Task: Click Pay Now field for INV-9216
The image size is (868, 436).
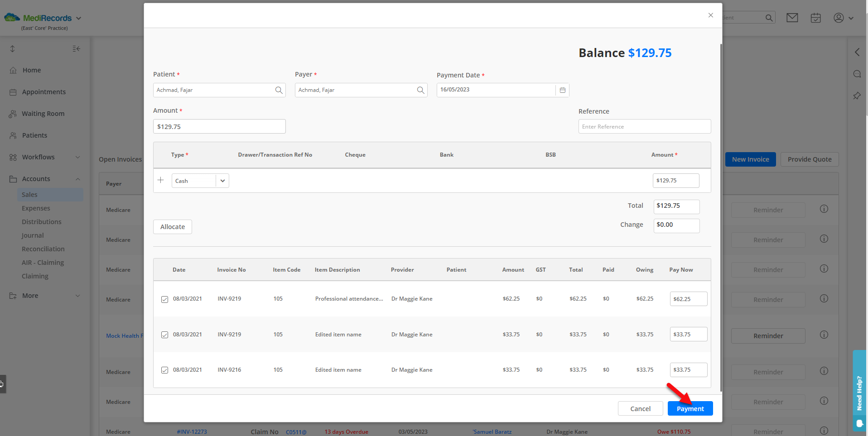Action: (689, 370)
